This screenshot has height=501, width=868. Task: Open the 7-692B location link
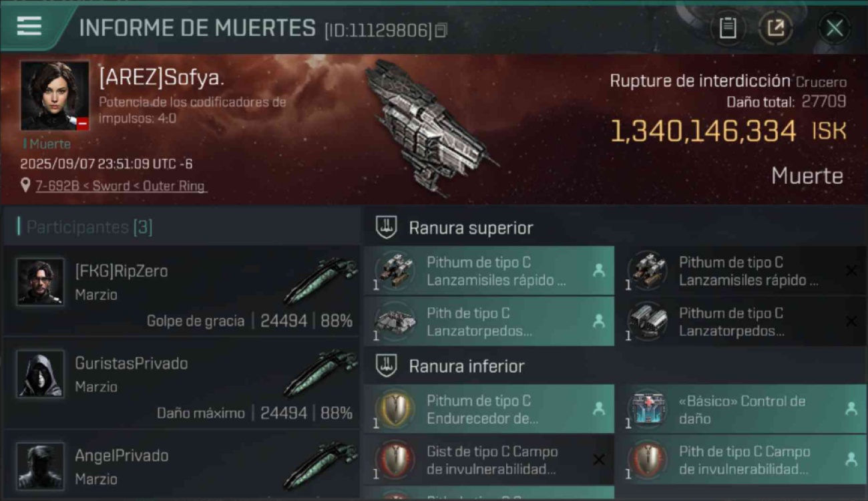click(x=121, y=186)
